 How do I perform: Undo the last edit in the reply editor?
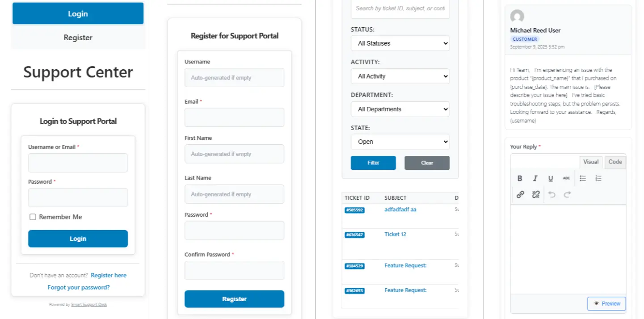click(551, 194)
